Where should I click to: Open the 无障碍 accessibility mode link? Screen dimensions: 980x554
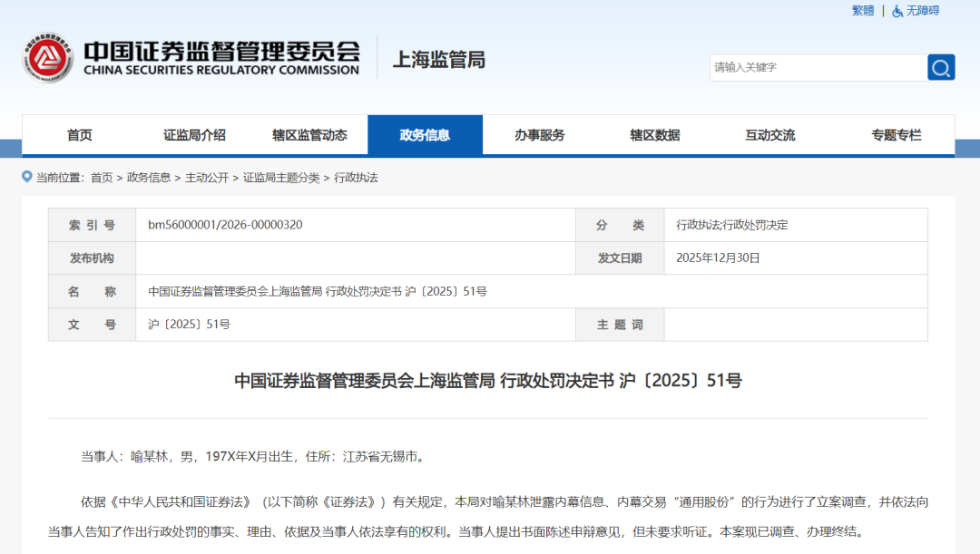click(923, 11)
